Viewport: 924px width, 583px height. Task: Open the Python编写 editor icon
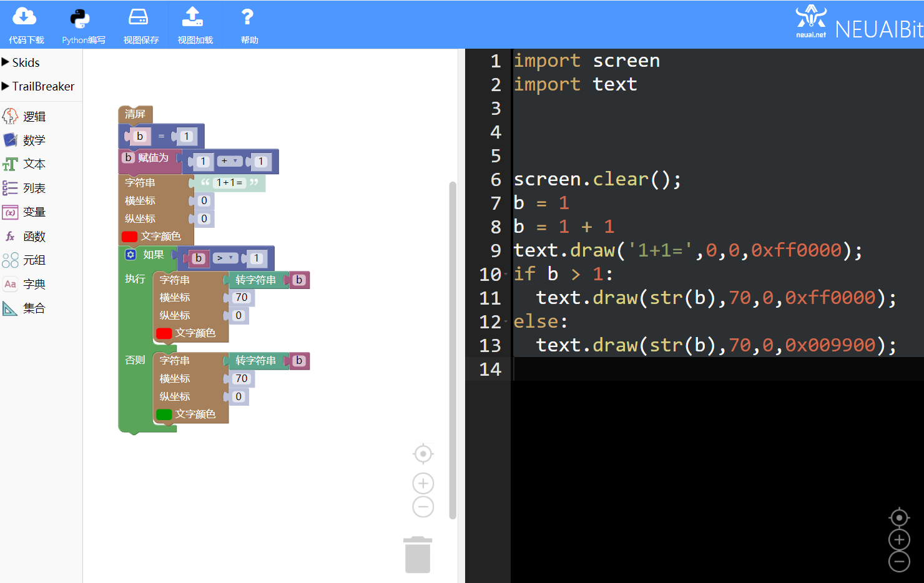pos(80,17)
